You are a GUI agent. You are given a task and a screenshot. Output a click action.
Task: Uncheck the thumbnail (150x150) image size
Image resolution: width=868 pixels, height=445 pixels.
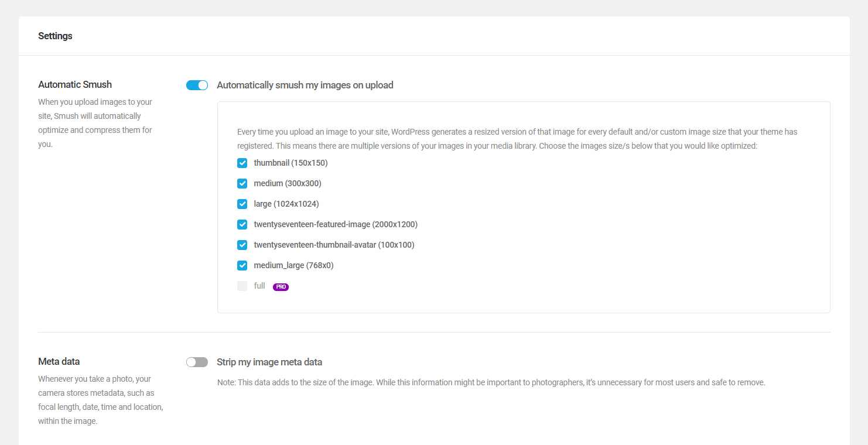[242, 163]
